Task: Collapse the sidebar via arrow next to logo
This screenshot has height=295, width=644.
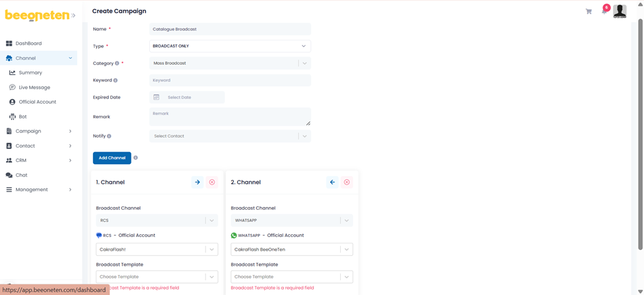Action: pos(73,16)
